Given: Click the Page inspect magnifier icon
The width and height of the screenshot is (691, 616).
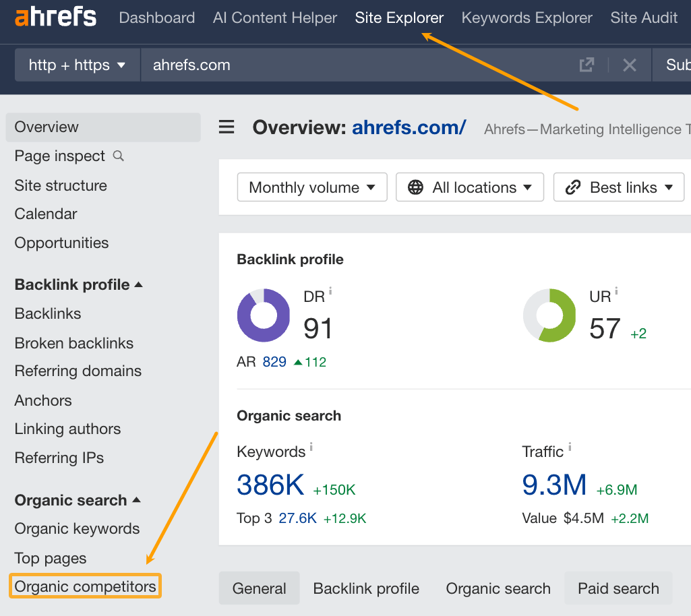Looking at the screenshot, I should point(119,156).
